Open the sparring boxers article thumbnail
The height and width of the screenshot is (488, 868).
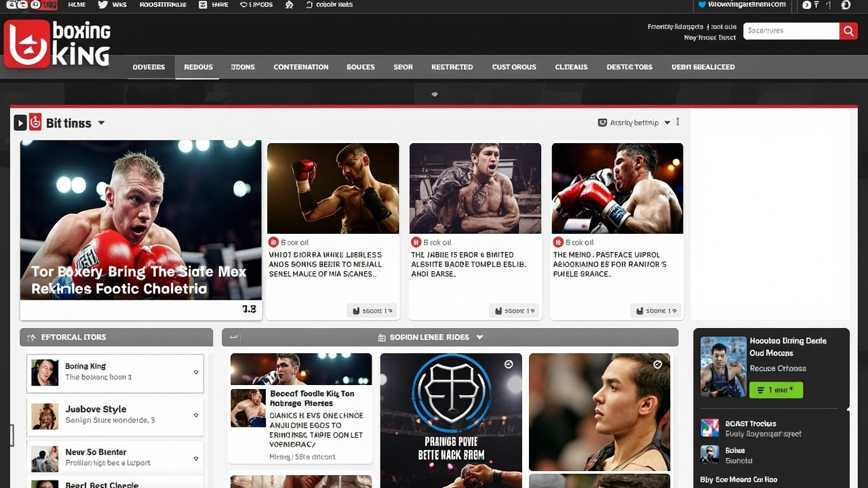coord(617,188)
